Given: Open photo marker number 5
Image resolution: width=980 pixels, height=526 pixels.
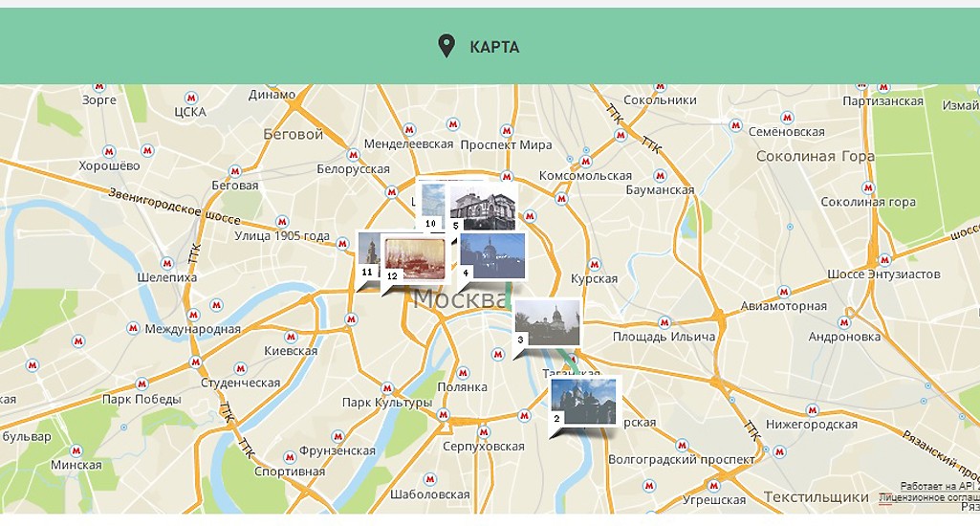Looking at the screenshot, I should pyautogui.click(x=484, y=204).
